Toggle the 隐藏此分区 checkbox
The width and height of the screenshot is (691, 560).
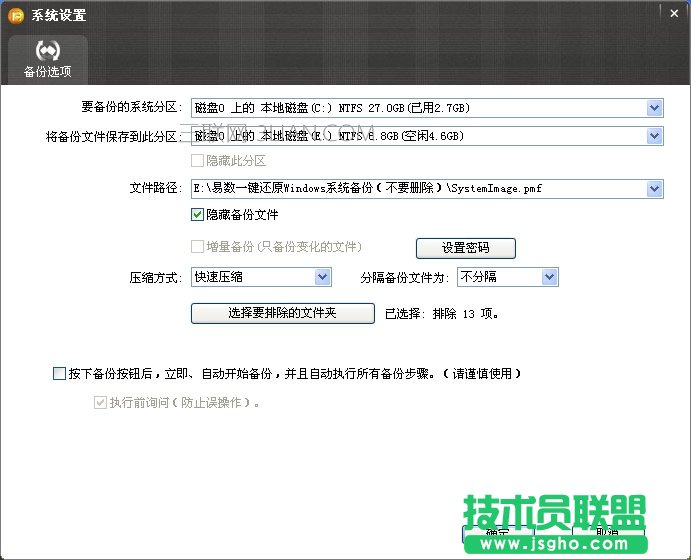[197, 160]
